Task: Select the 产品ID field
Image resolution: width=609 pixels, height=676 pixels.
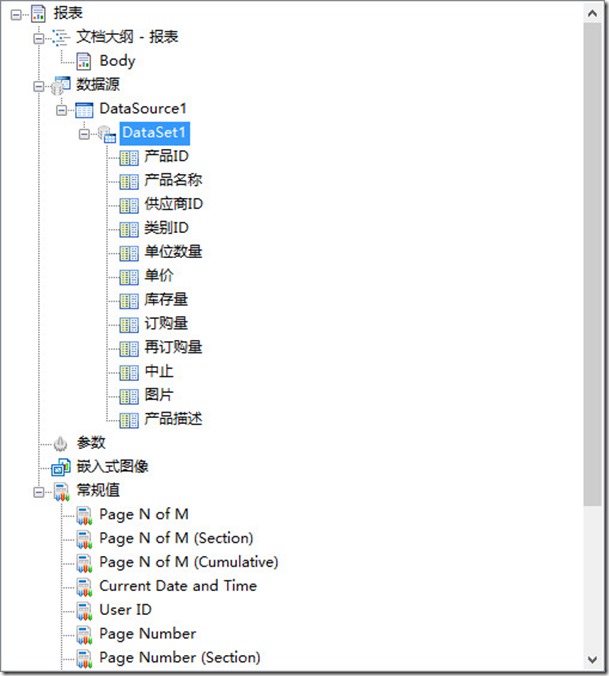Action: click(166, 156)
